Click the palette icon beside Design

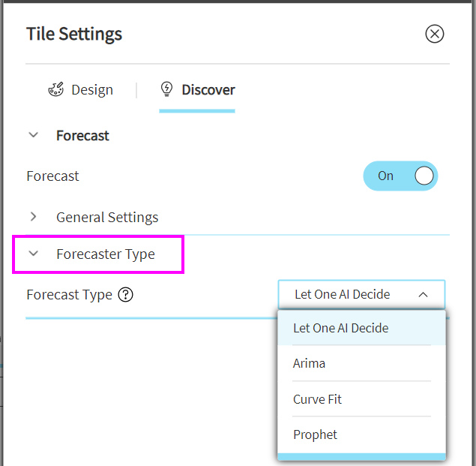click(56, 90)
